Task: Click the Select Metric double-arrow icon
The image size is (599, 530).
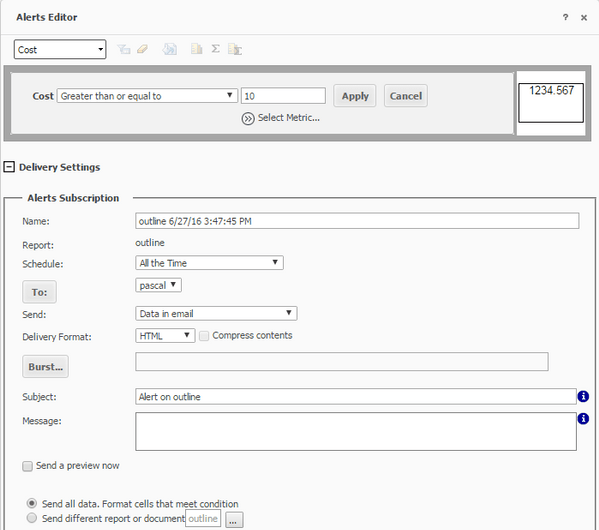Action: 248,118
